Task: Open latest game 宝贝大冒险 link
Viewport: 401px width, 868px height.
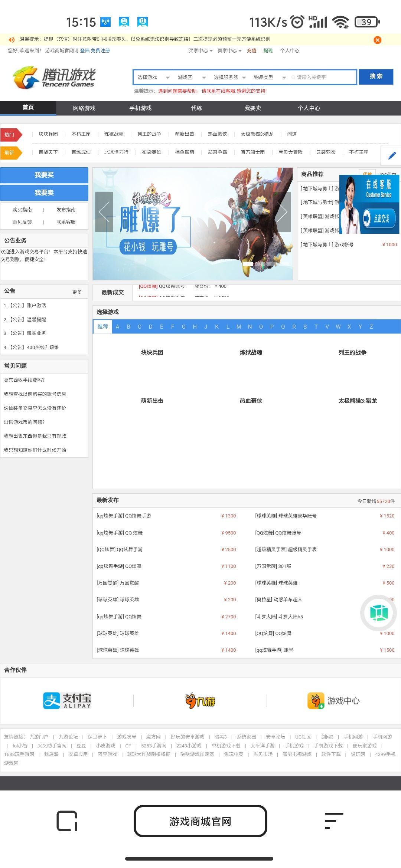Action: tap(290, 152)
